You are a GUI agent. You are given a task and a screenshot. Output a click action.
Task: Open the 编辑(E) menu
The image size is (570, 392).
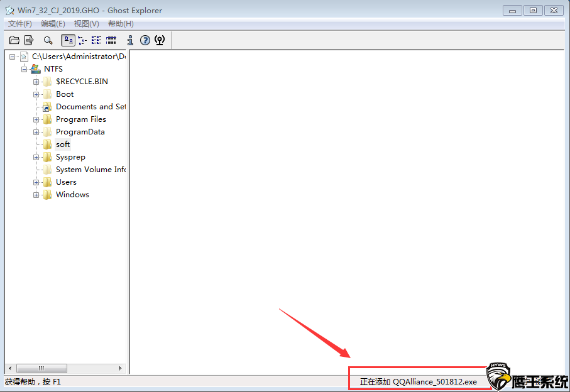(x=53, y=24)
